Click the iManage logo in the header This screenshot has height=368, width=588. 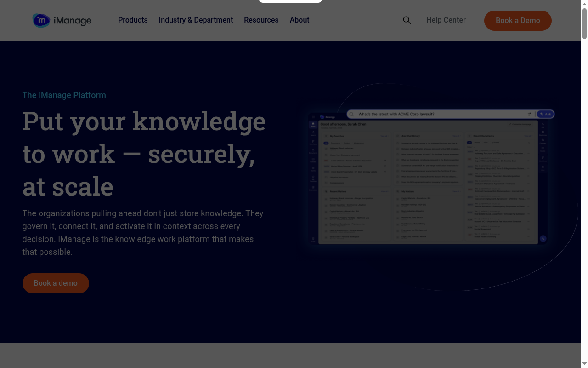tap(62, 20)
